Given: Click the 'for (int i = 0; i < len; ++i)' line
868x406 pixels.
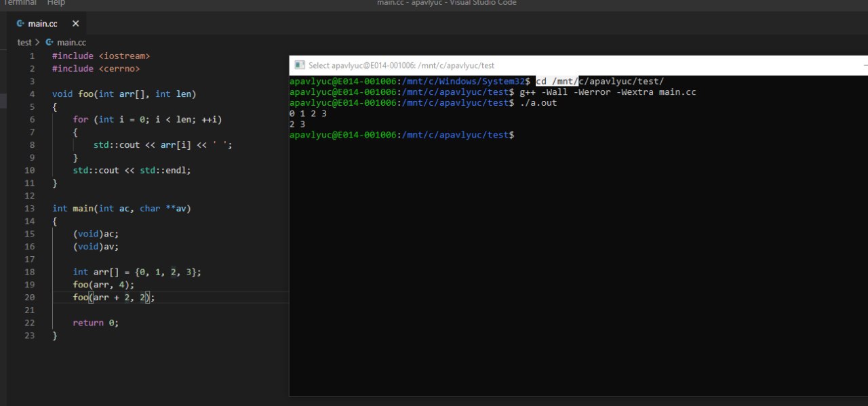Looking at the screenshot, I should tap(147, 119).
